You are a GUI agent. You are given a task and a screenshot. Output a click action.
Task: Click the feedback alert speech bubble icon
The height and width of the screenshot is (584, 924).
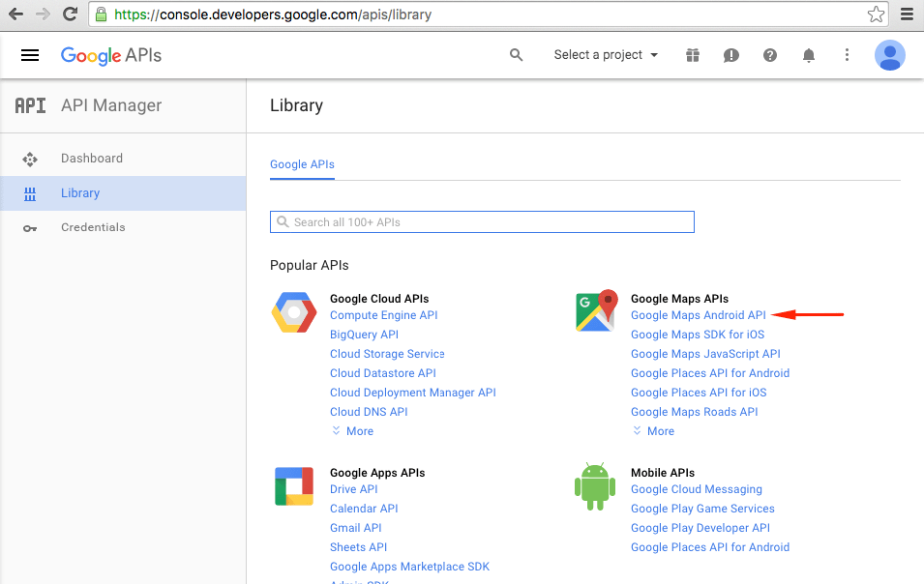(x=731, y=55)
